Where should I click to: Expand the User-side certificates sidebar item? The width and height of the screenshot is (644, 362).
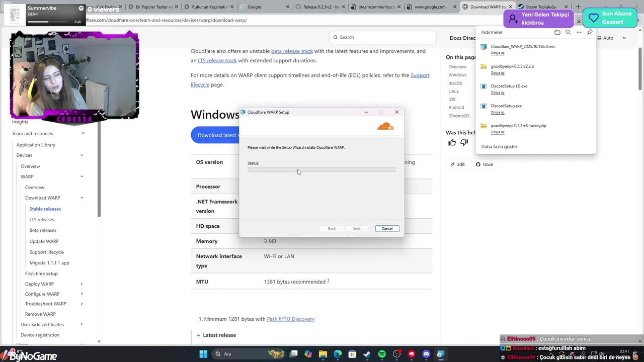tap(82, 324)
